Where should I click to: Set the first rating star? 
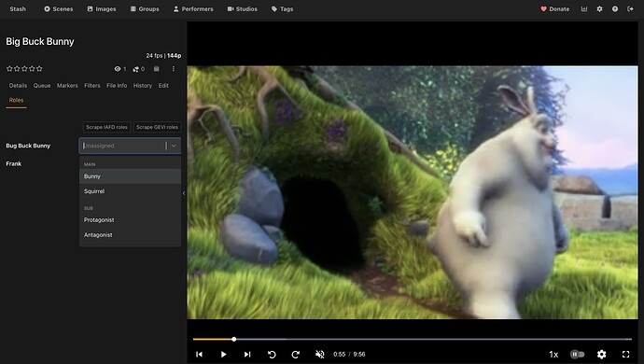[x=9, y=69]
